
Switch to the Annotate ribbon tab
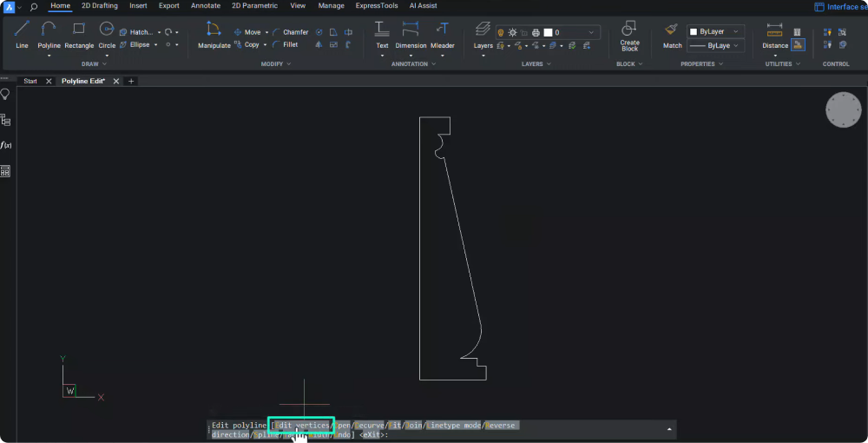coord(206,5)
